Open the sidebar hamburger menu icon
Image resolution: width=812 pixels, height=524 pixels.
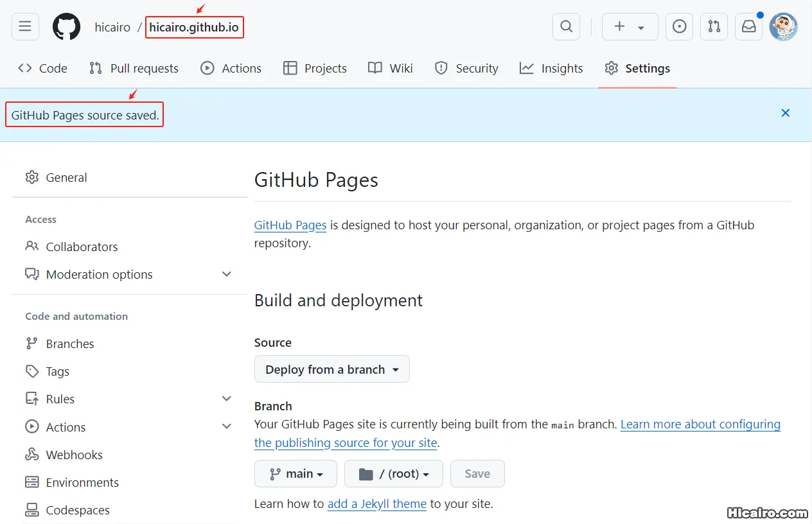[x=25, y=26]
